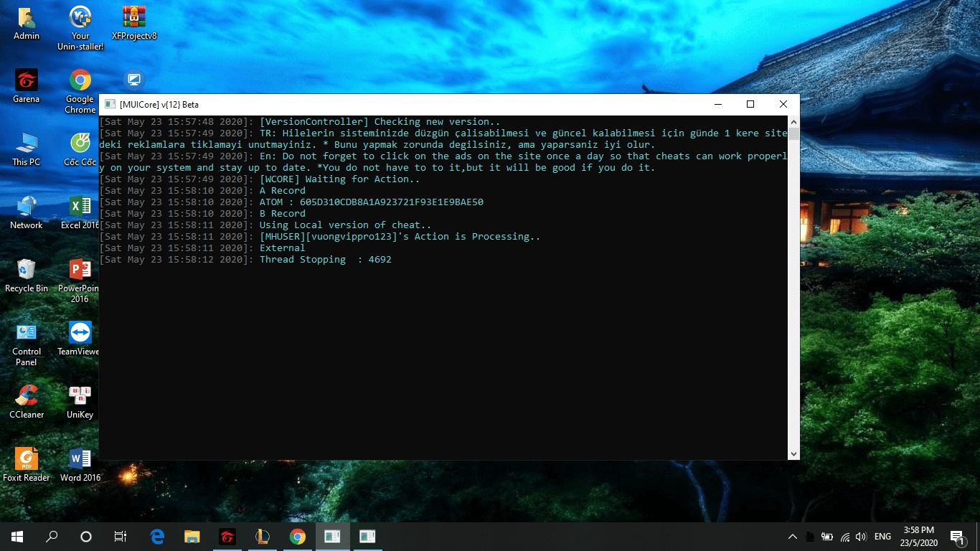This screenshot has width=980, height=551.
Task: Select the Cốc Cốc browser shortcut
Action: [80, 149]
